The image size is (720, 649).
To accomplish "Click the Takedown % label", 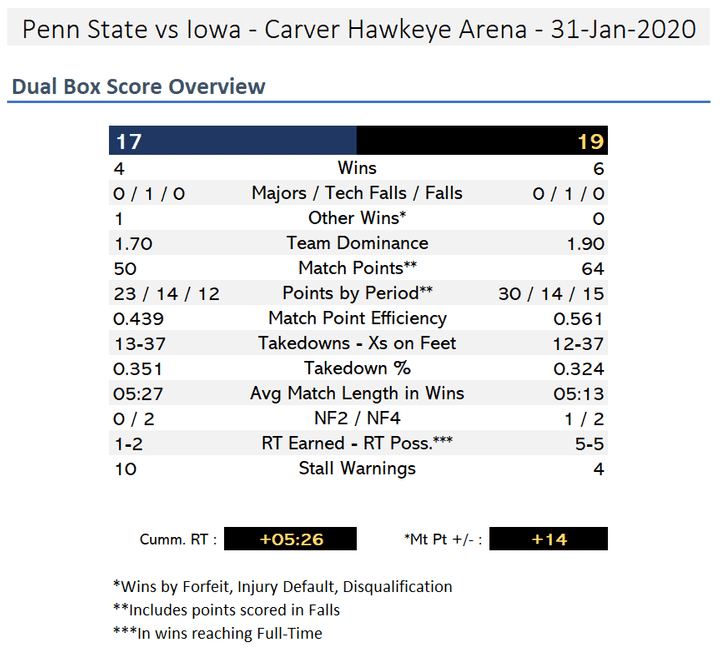I will coord(357,368).
